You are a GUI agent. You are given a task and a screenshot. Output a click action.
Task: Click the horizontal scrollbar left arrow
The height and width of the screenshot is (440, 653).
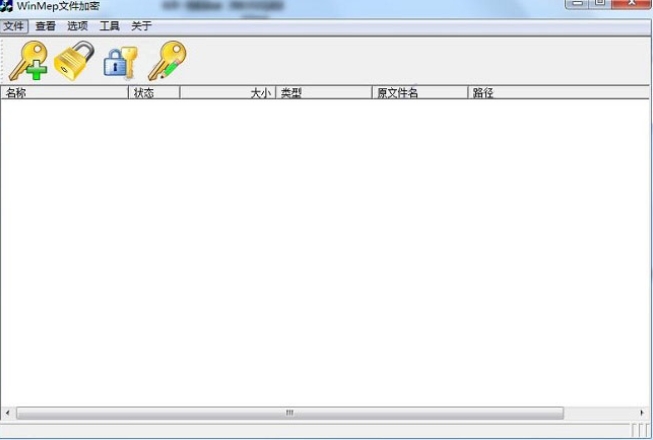click(8, 413)
